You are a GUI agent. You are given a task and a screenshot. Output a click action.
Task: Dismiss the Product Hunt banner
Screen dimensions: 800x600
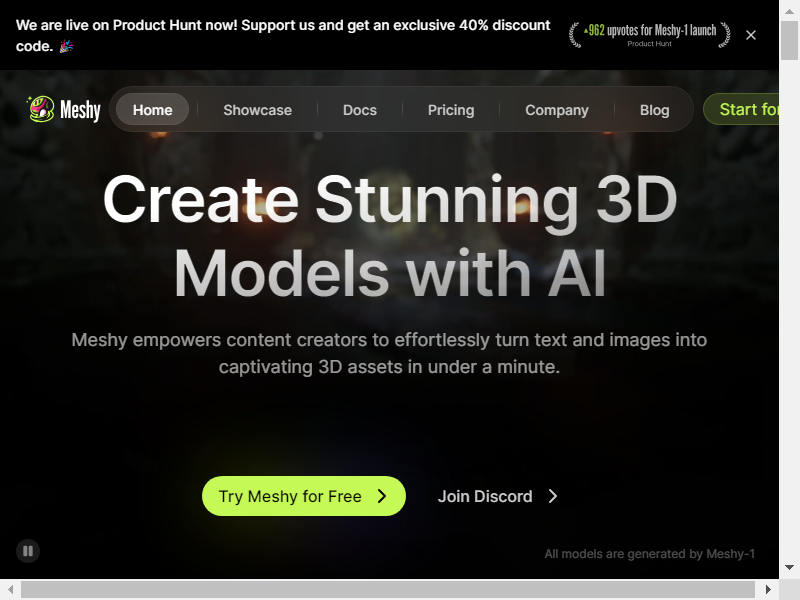pos(751,35)
